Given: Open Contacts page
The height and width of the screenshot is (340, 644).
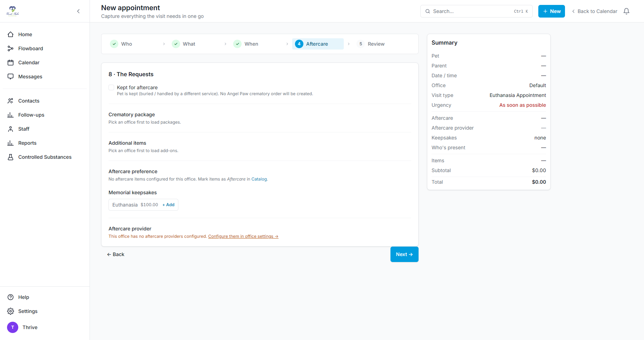Looking at the screenshot, I should pyautogui.click(x=45, y=101).
